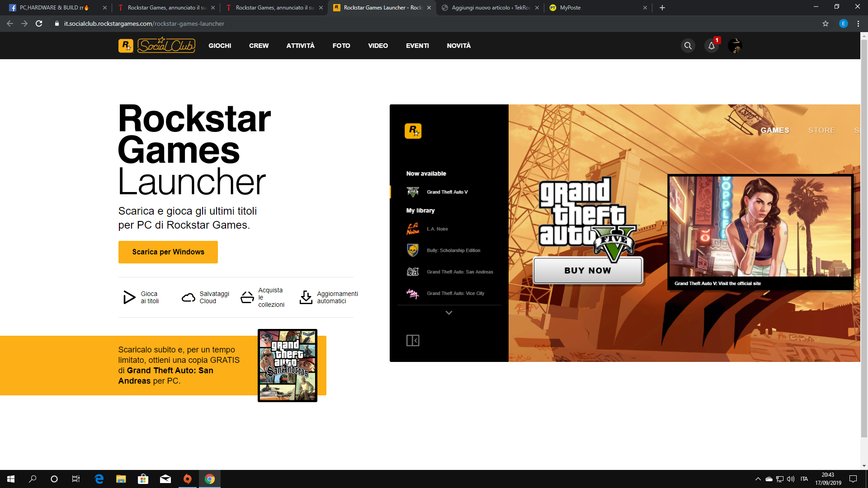Image resolution: width=868 pixels, height=488 pixels.
Task: Open the ITA language indicator
Action: [x=804, y=479]
